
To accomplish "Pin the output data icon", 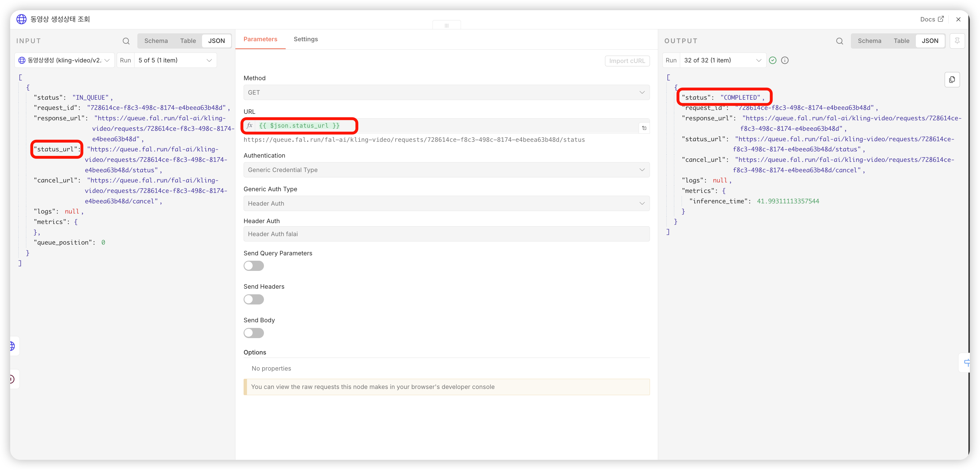I will (957, 41).
